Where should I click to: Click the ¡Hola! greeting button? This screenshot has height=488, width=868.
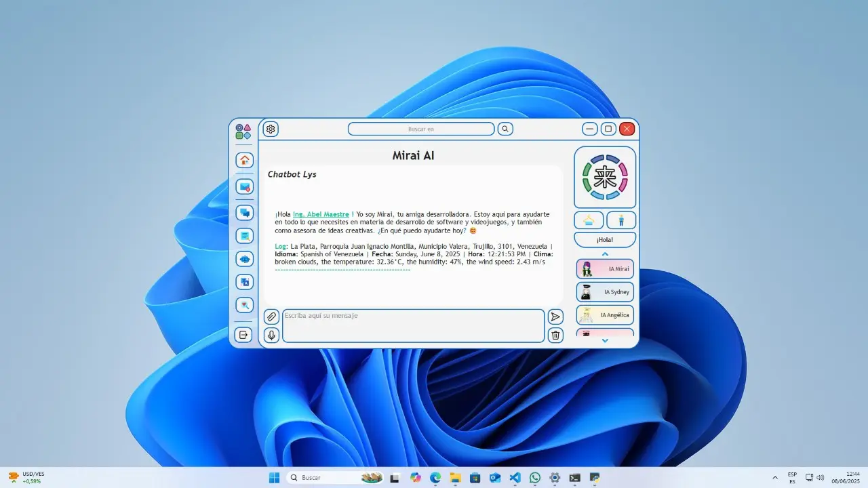pos(605,240)
